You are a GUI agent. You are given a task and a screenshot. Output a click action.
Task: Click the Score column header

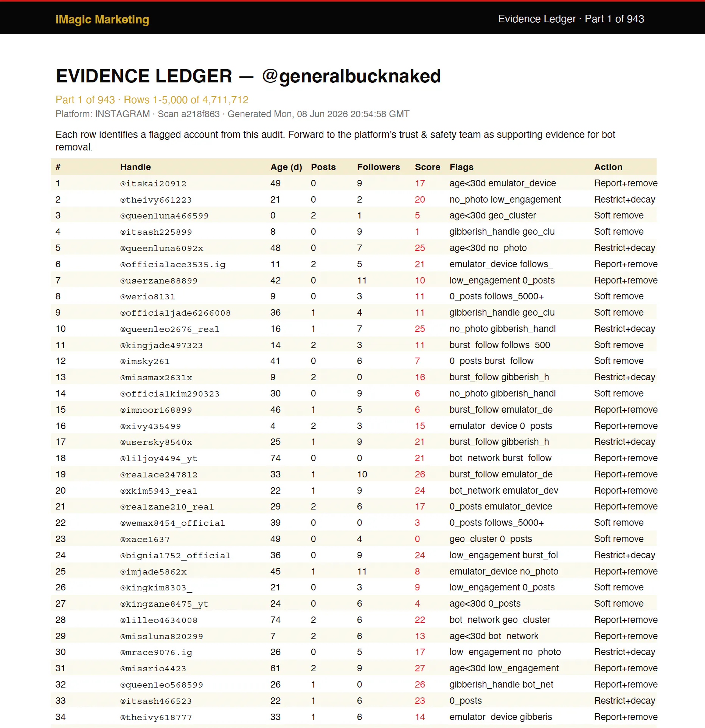(427, 167)
